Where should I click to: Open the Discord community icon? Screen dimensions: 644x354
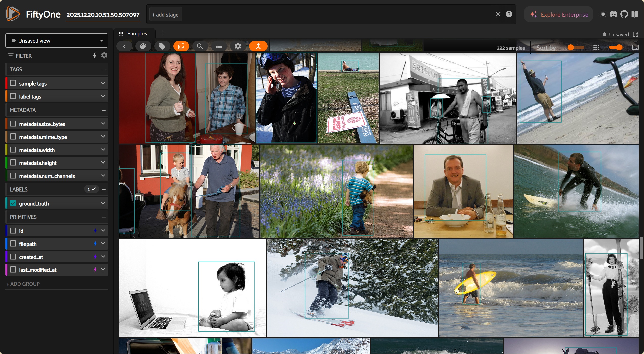coord(613,14)
